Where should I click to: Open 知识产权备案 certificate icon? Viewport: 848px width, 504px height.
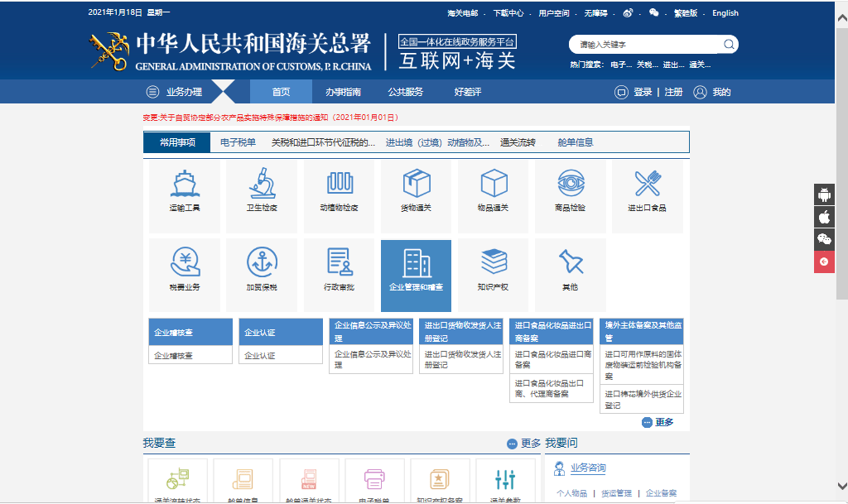(440, 478)
